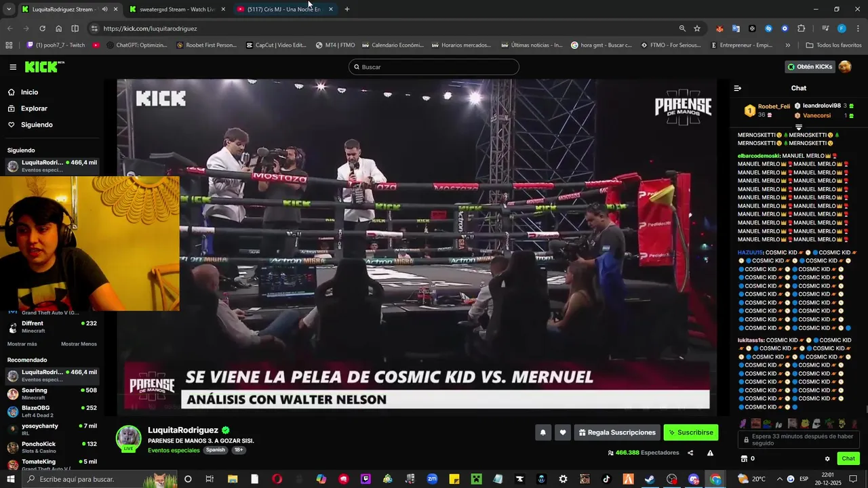The height and width of the screenshot is (488, 868).
Task: Open TikTok from the taskbar
Action: point(606,479)
